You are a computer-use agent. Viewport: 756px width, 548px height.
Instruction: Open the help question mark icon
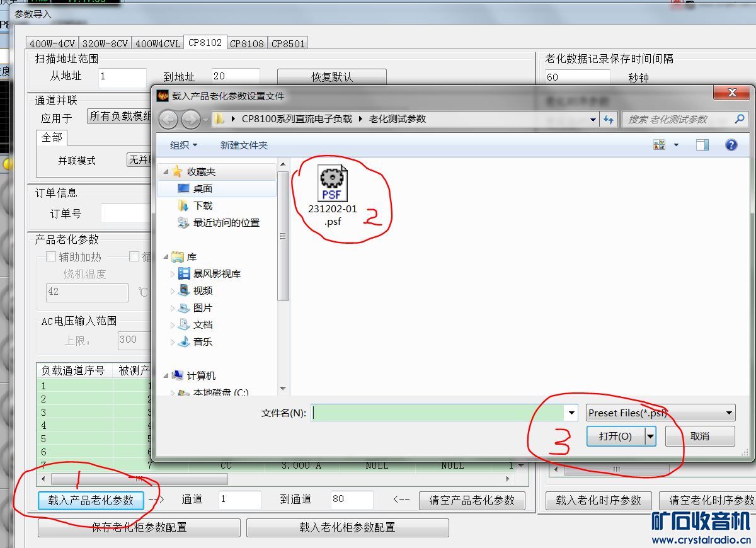[x=731, y=145]
